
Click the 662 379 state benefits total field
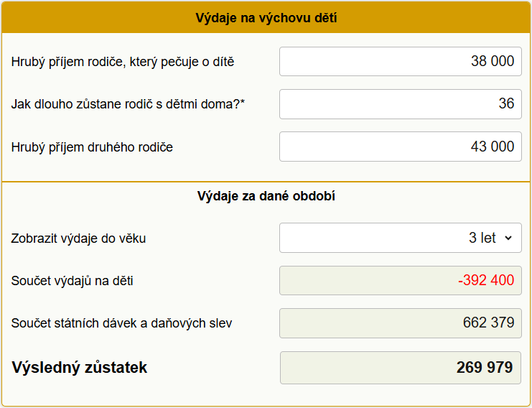[400, 323]
